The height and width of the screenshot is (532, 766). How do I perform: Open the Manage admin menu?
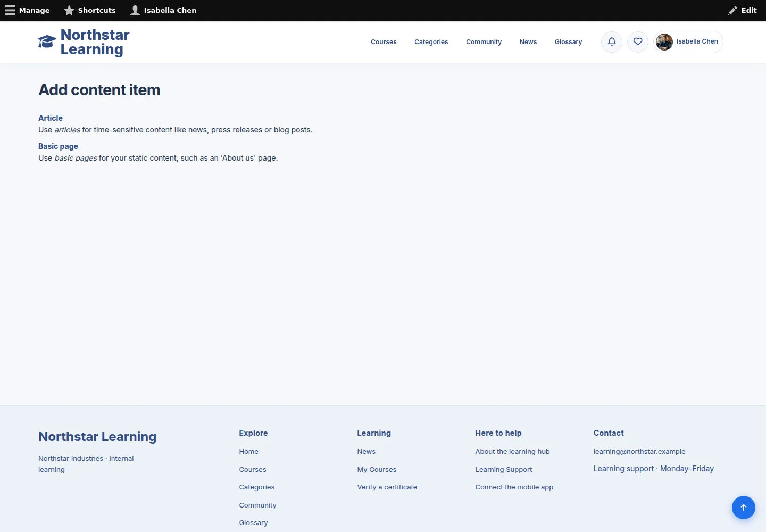coord(27,10)
